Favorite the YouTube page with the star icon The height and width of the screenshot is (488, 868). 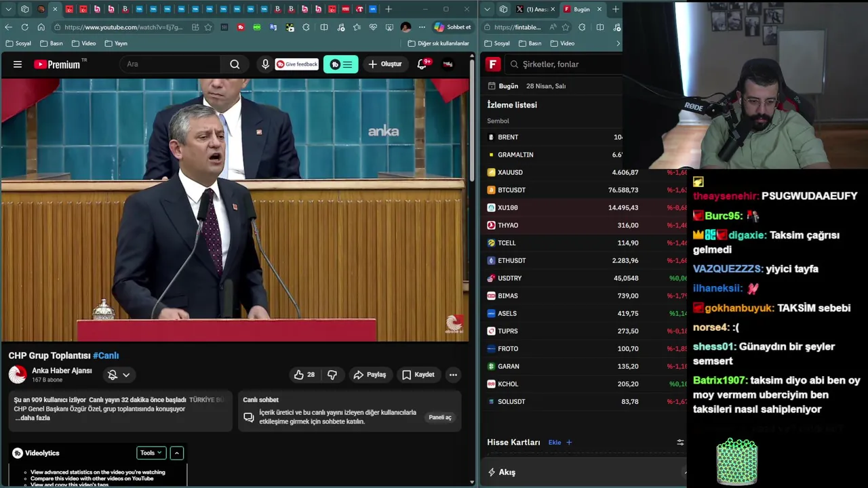[x=208, y=27]
